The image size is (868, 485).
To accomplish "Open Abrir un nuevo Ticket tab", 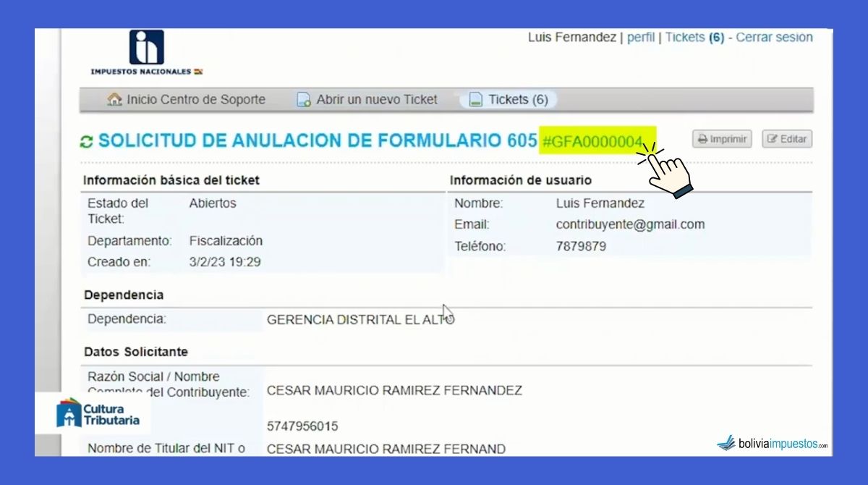I will click(x=376, y=100).
